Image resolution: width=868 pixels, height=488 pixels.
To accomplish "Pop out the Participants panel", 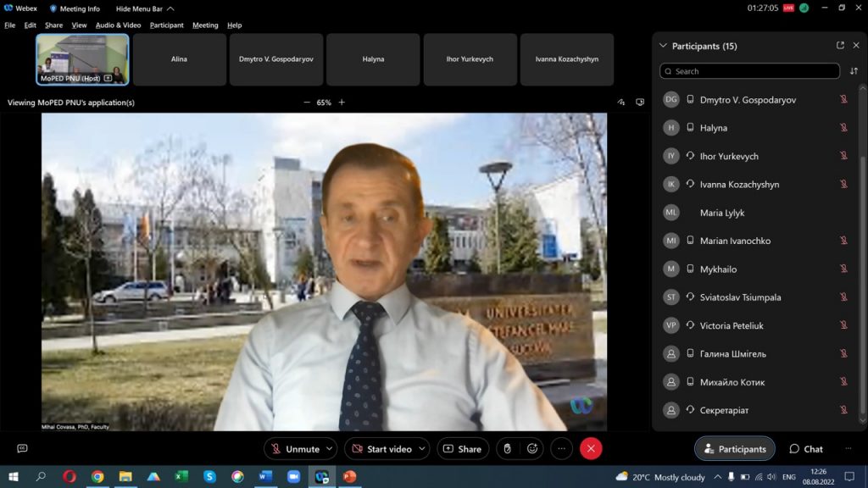I will tap(840, 46).
